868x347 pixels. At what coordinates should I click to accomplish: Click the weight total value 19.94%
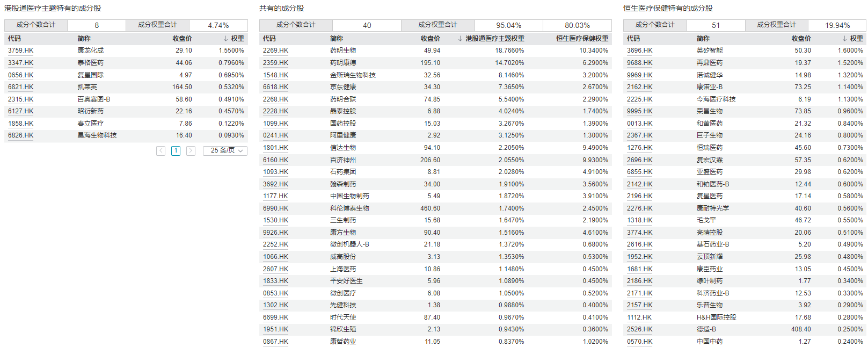point(837,25)
